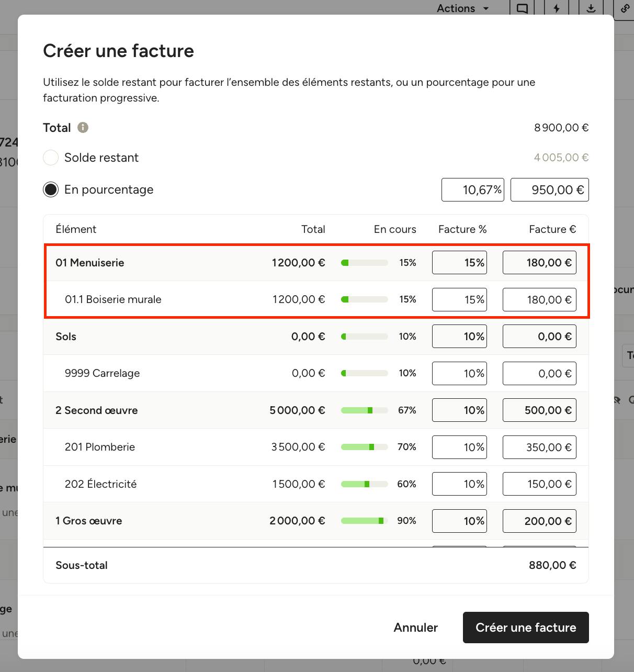
Task: Click Facture % field for Boiserie murale
Action: (459, 299)
